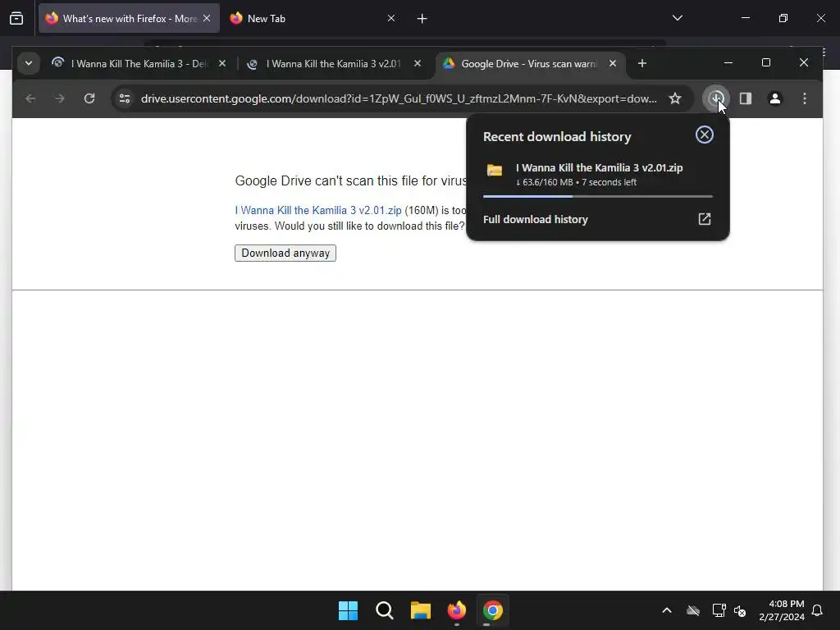Open Chrome side panel icon

click(745, 98)
